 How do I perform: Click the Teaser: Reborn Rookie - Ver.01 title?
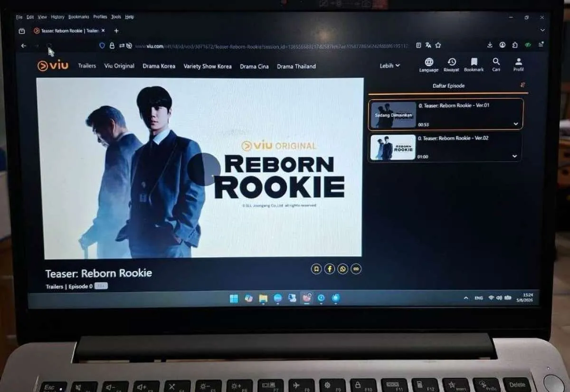pyautogui.click(x=454, y=105)
